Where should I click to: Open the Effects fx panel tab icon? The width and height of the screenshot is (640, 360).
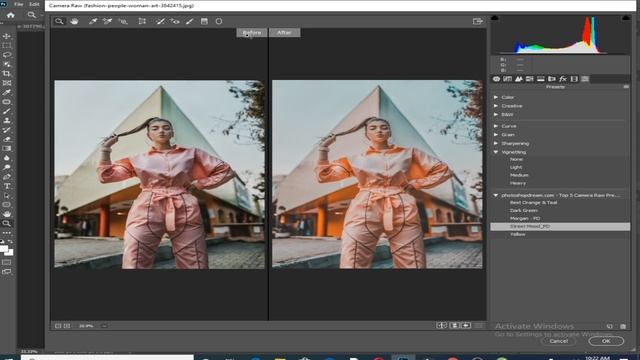tap(563, 79)
